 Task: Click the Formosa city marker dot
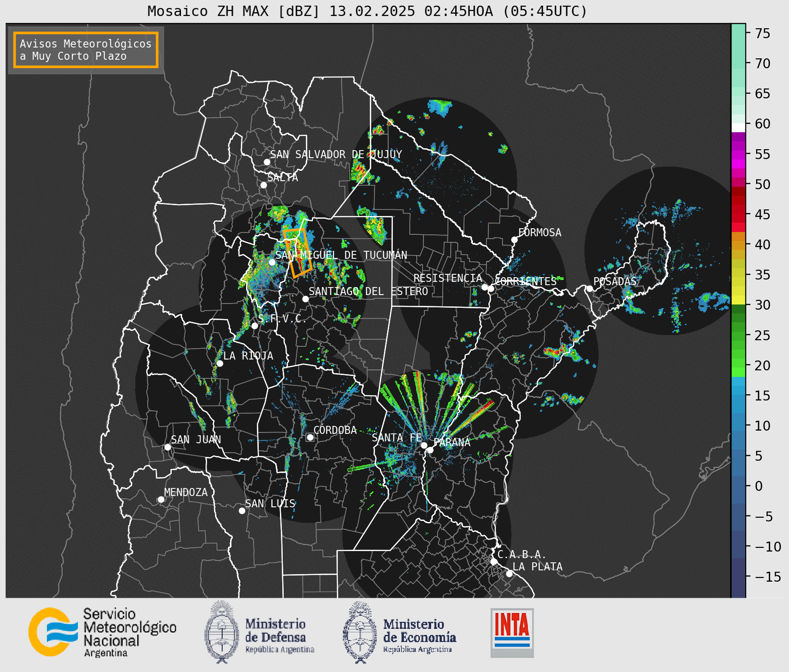pyautogui.click(x=514, y=240)
